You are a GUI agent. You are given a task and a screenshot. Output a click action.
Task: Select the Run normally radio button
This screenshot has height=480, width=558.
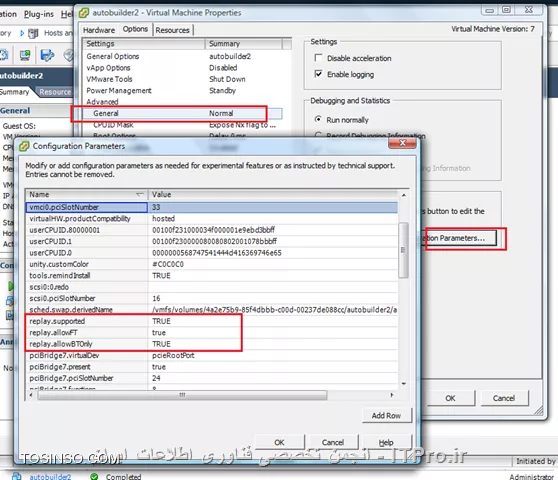pyautogui.click(x=318, y=119)
